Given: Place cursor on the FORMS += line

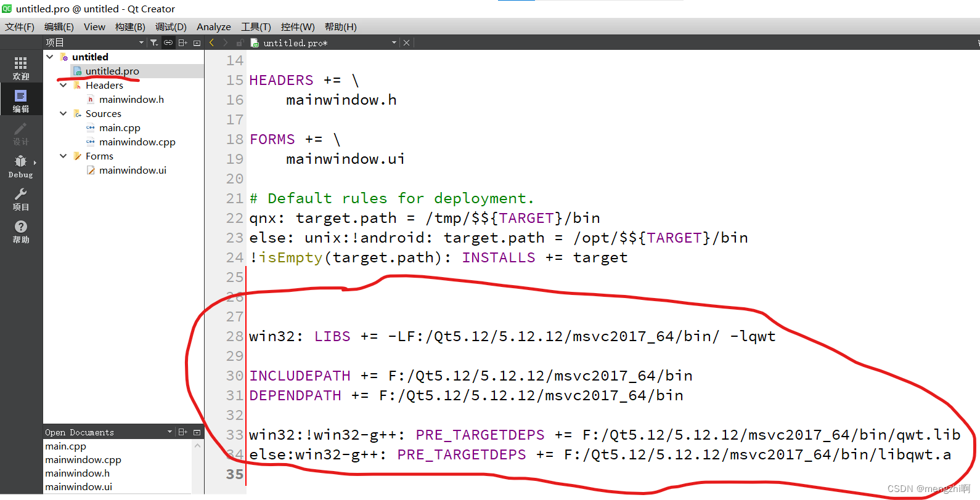Looking at the screenshot, I should click(x=295, y=139).
